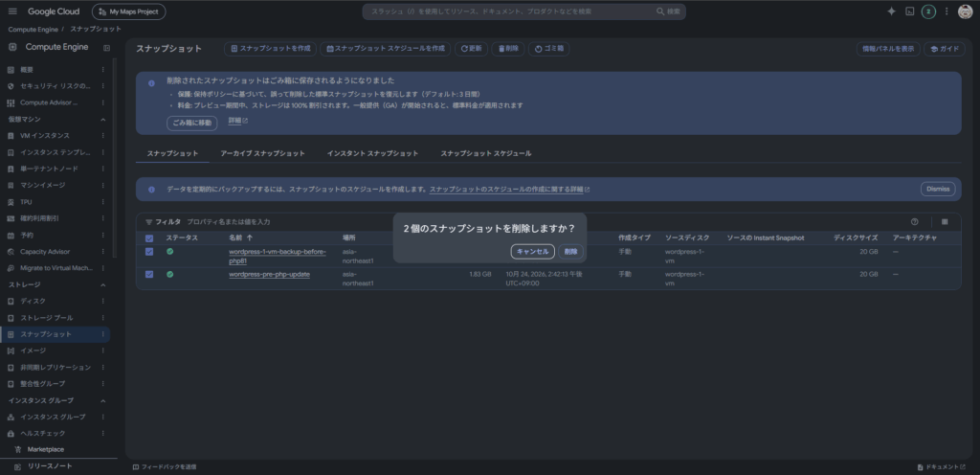Collapse the Compute Engine sidebar pin icon
Viewport: 980px width, 475px height.
click(x=106, y=48)
